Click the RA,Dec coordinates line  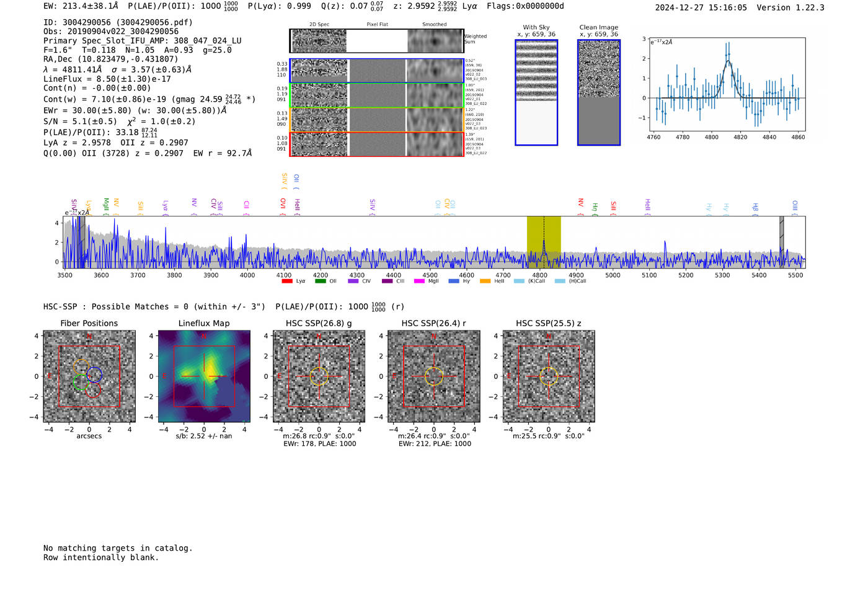(111, 60)
